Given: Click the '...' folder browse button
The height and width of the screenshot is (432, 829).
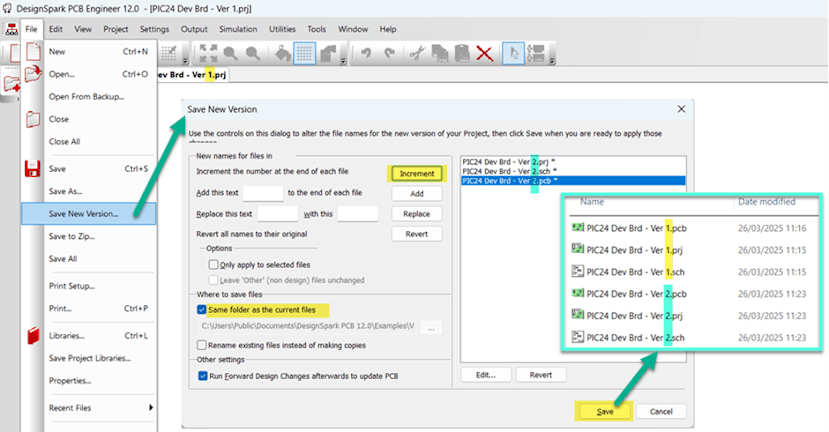Looking at the screenshot, I should pyautogui.click(x=431, y=328).
